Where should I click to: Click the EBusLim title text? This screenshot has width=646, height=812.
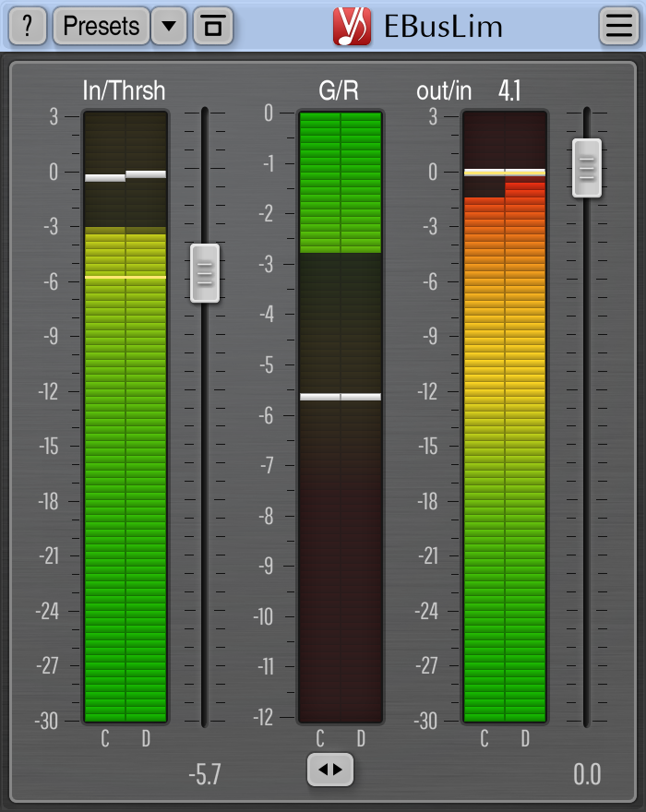point(443,27)
